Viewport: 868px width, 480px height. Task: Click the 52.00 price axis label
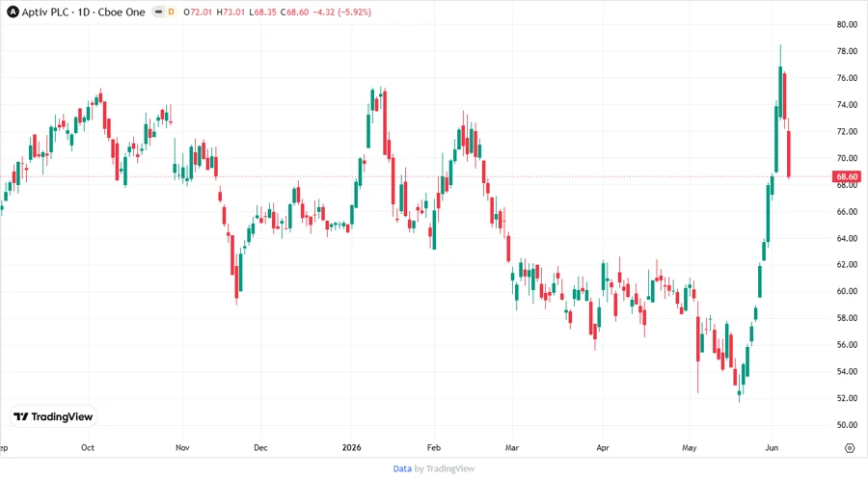tap(847, 398)
